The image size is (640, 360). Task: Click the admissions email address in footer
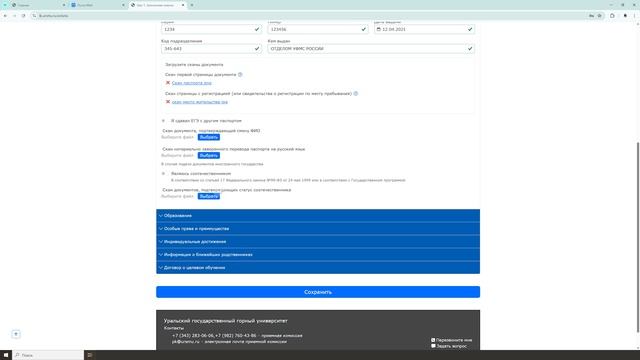(186, 342)
